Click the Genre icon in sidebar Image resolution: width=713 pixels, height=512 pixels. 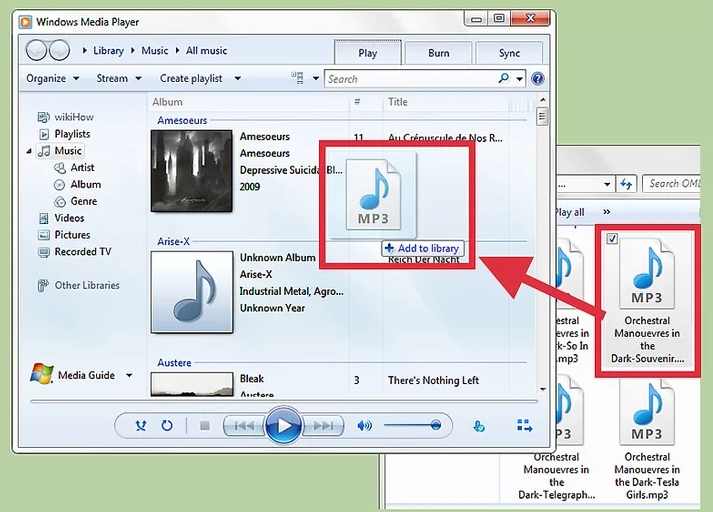click(x=60, y=201)
